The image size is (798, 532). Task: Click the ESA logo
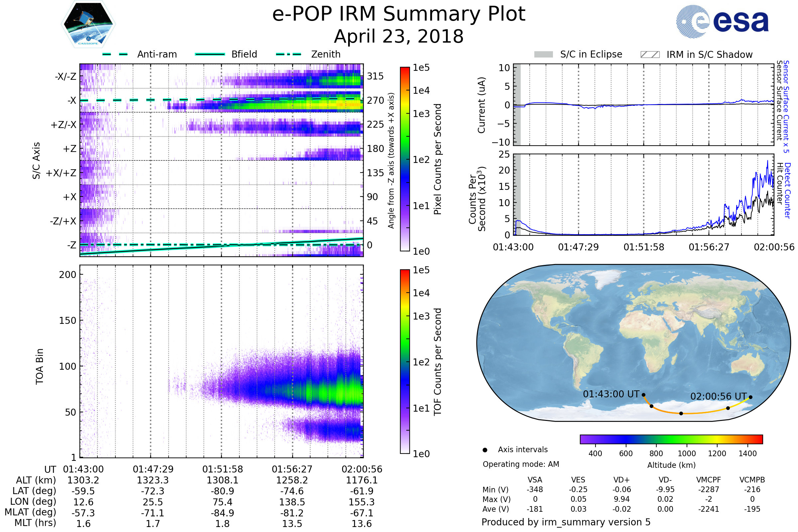pos(722,22)
